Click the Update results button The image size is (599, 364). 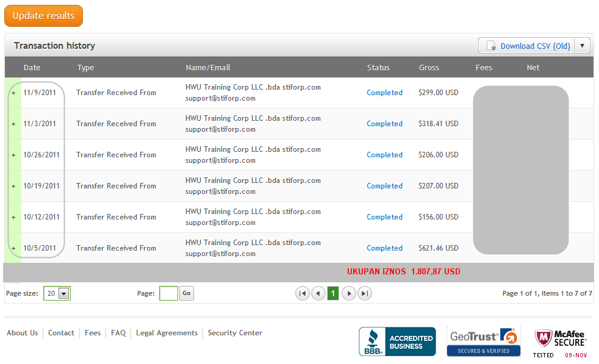coord(43,16)
